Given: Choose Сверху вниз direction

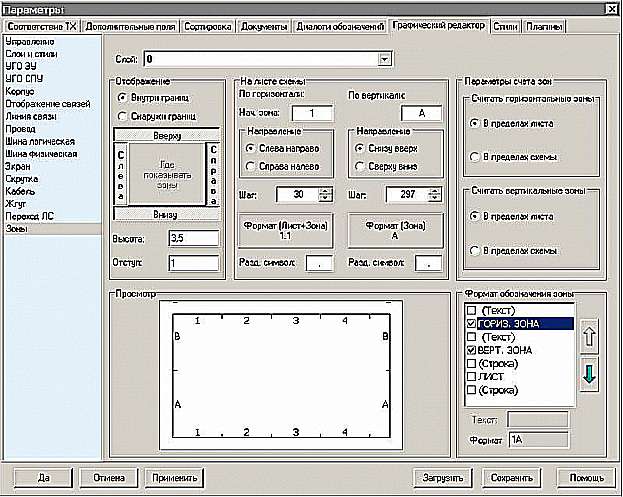Looking at the screenshot, I should pyautogui.click(x=360, y=166).
